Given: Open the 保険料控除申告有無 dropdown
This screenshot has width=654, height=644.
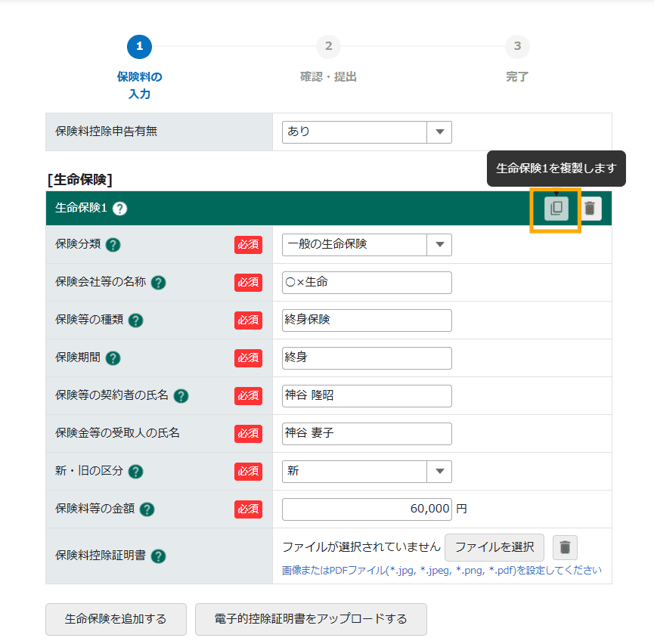Looking at the screenshot, I should 367,132.
